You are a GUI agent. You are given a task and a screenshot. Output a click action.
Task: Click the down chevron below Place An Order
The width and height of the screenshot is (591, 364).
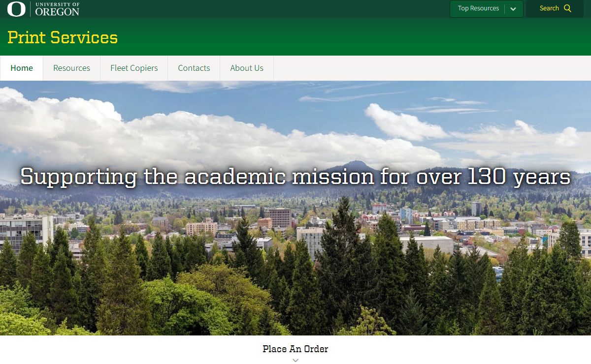pos(295,360)
